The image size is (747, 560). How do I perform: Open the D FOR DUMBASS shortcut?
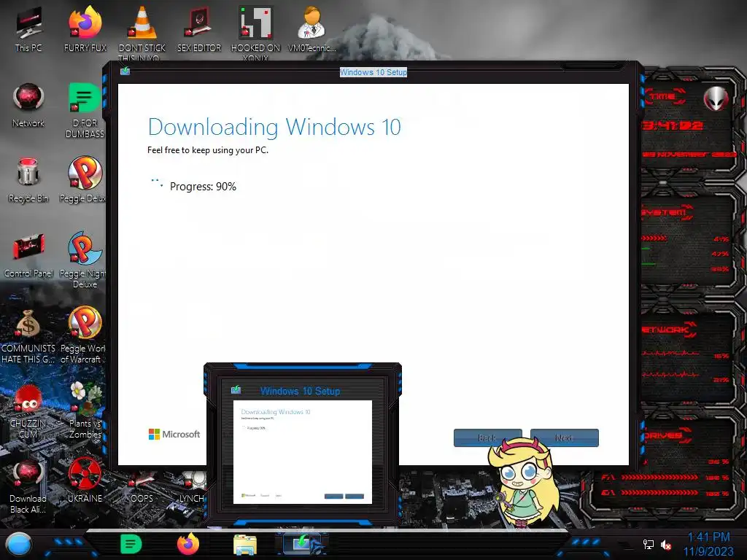(x=85, y=109)
